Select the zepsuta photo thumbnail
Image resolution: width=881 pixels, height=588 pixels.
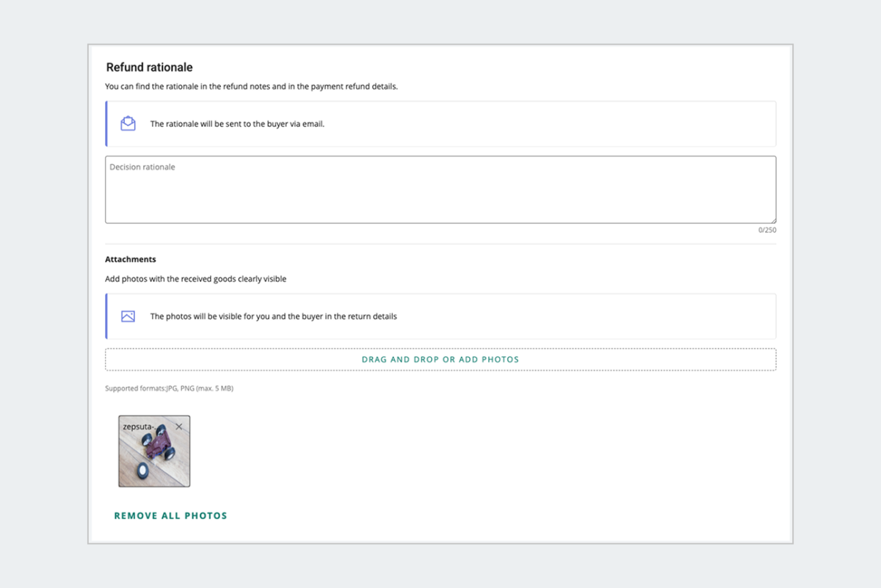coord(154,455)
